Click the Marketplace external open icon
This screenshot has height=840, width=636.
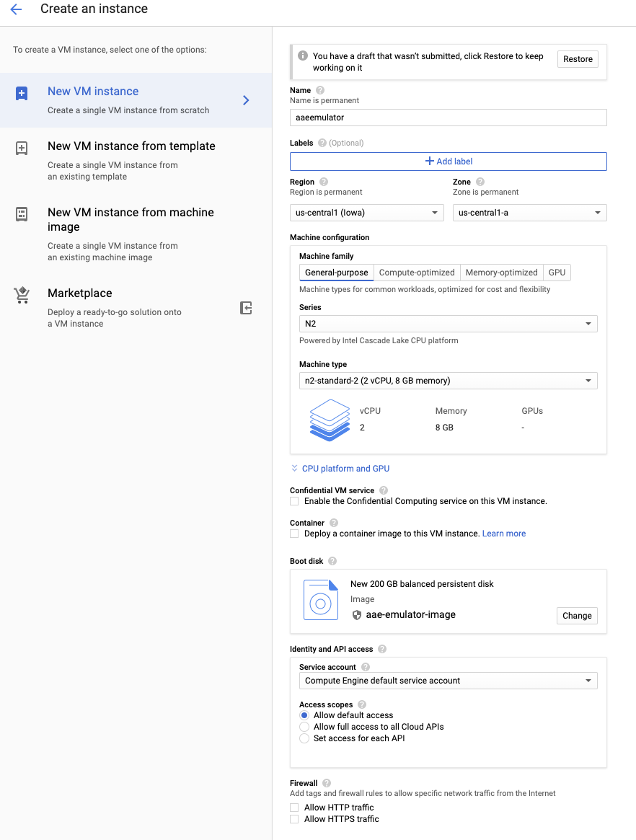246,308
